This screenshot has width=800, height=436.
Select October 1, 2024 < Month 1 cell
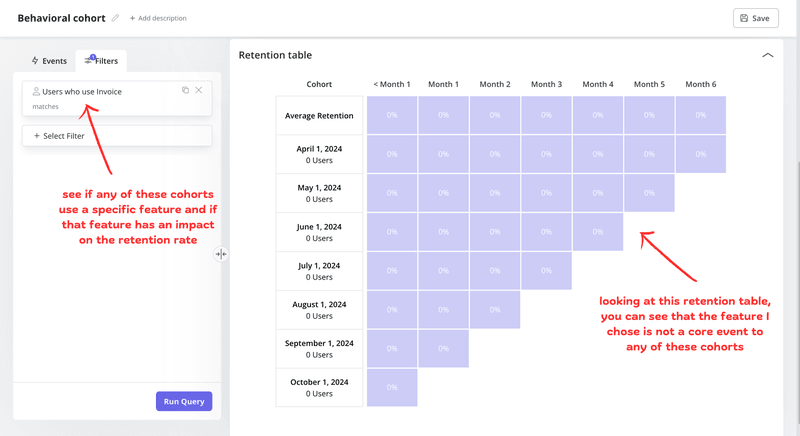tap(392, 387)
